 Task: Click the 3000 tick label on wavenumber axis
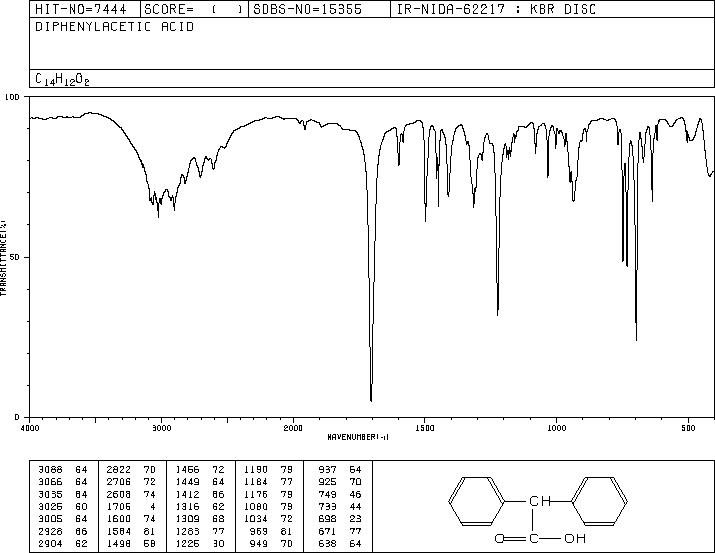coord(161,428)
